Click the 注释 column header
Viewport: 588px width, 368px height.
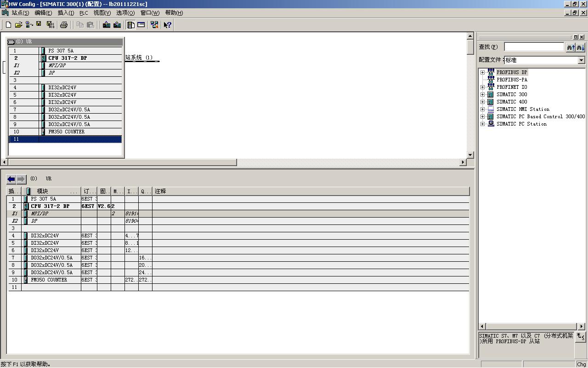311,191
